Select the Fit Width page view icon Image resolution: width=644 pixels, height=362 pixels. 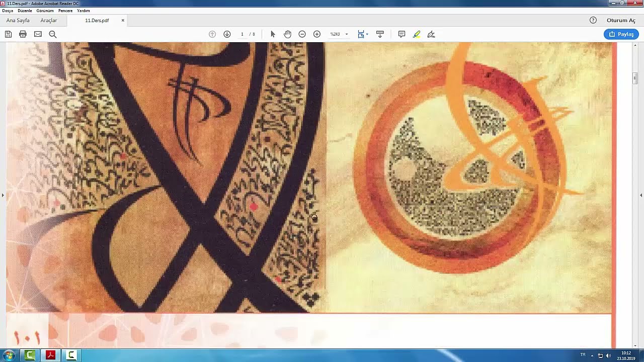click(x=361, y=34)
